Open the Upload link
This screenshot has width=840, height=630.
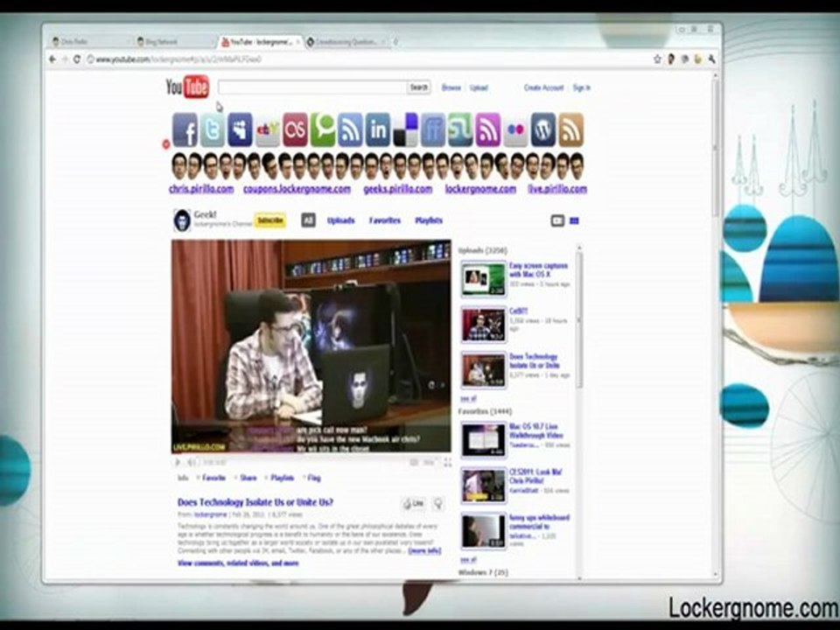coord(479,87)
